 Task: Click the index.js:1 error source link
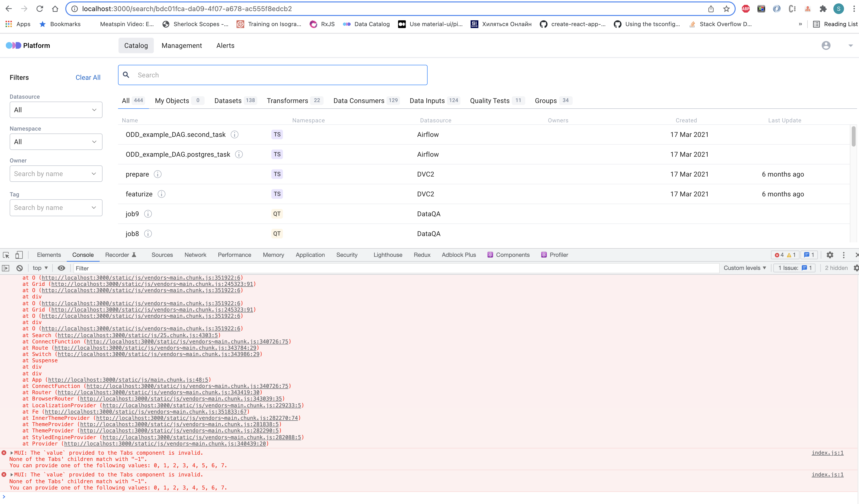[x=828, y=453]
